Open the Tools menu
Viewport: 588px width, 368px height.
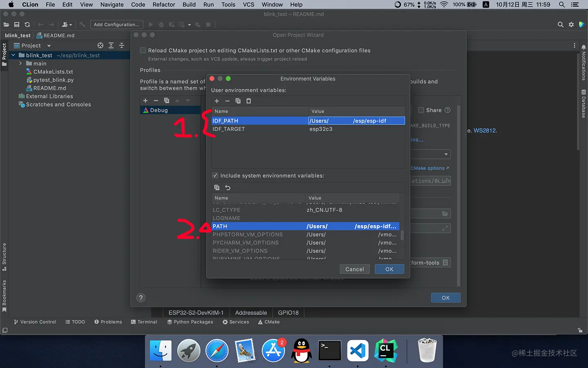click(228, 4)
